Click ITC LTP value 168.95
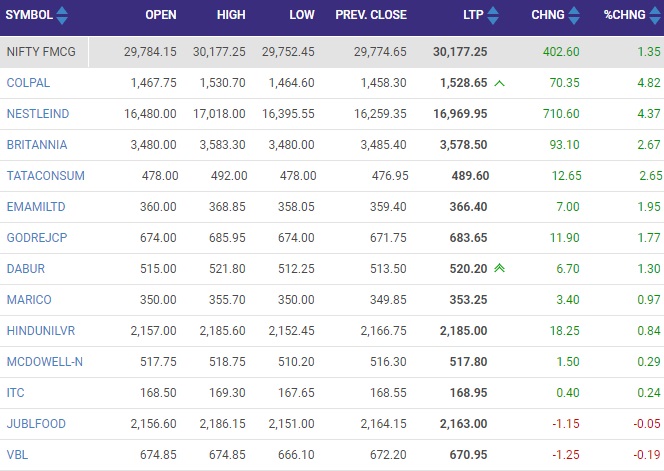The height and width of the screenshot is (471, 664). tap(468, 392)
